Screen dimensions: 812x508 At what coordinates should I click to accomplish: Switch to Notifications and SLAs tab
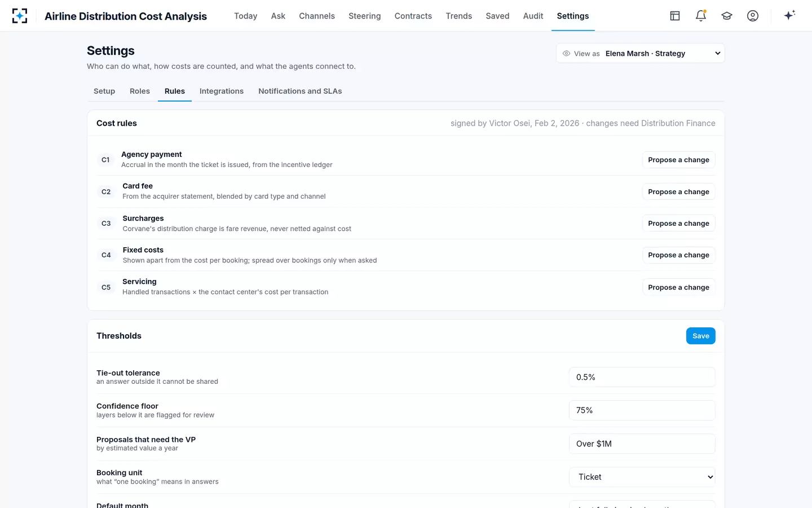pos(300,91)
